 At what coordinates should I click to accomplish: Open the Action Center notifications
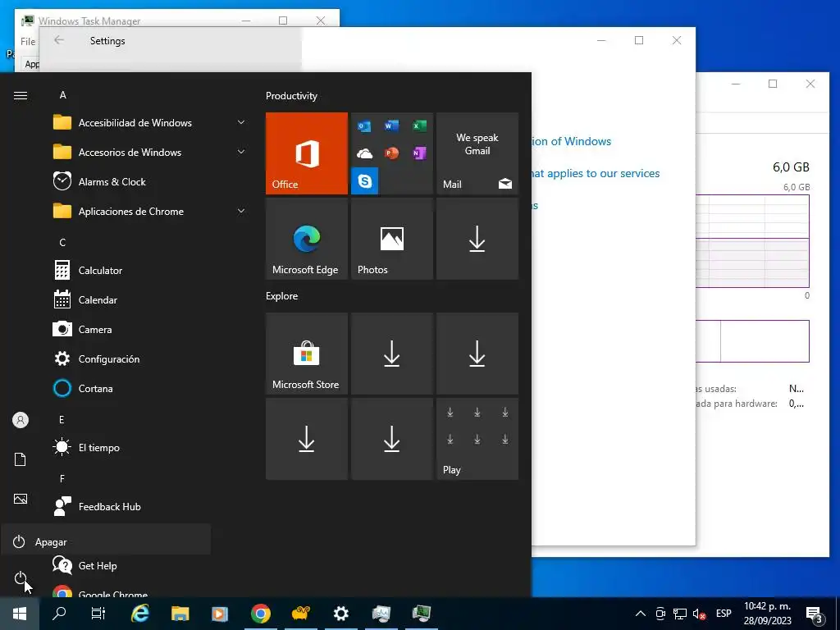(815, 614)
